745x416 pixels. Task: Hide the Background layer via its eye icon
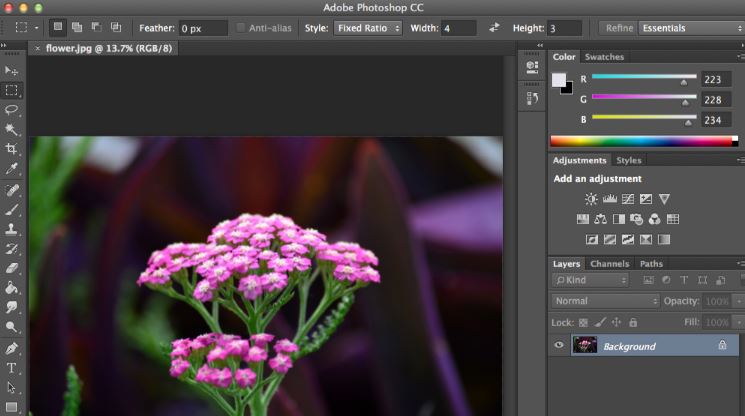(559, 345)
